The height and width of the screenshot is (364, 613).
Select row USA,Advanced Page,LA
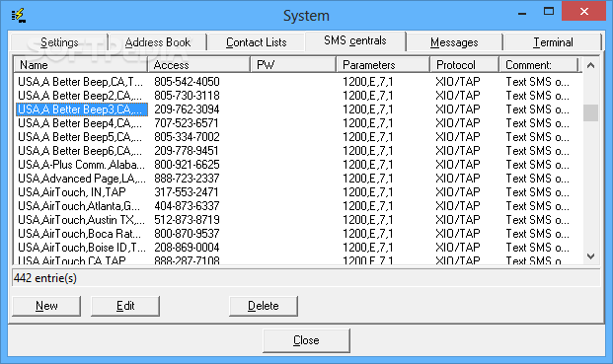[x=299, y=179]
